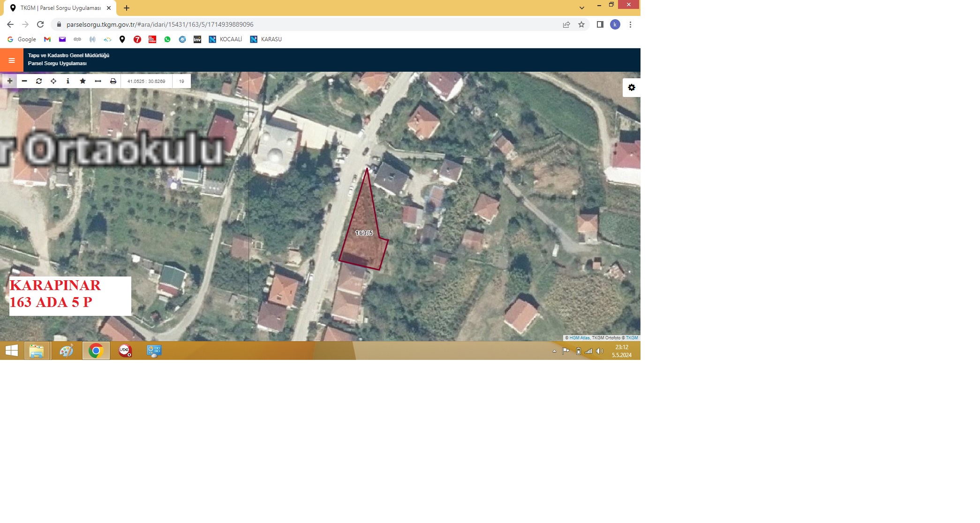980x523 pixels.
Task: Open Chrome three-dot menu
Action: 630,24
